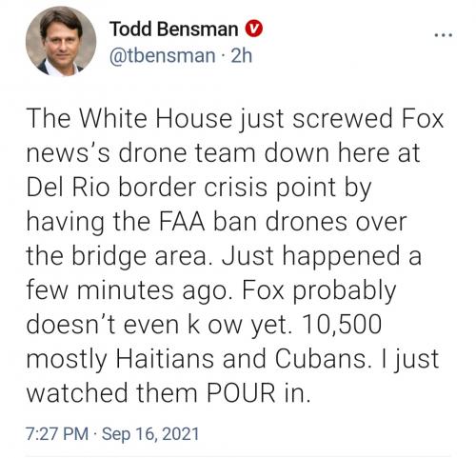Screen dimensions: 476x458
Task: Click the capitalized word POUR
Action: (x=241, y=393)
